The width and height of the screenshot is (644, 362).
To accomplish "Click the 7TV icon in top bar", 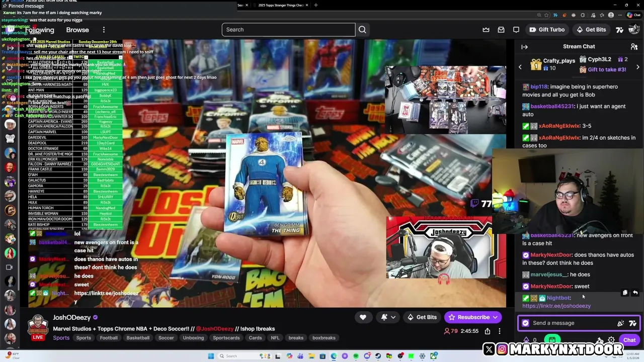I will (x=620, y=30).
